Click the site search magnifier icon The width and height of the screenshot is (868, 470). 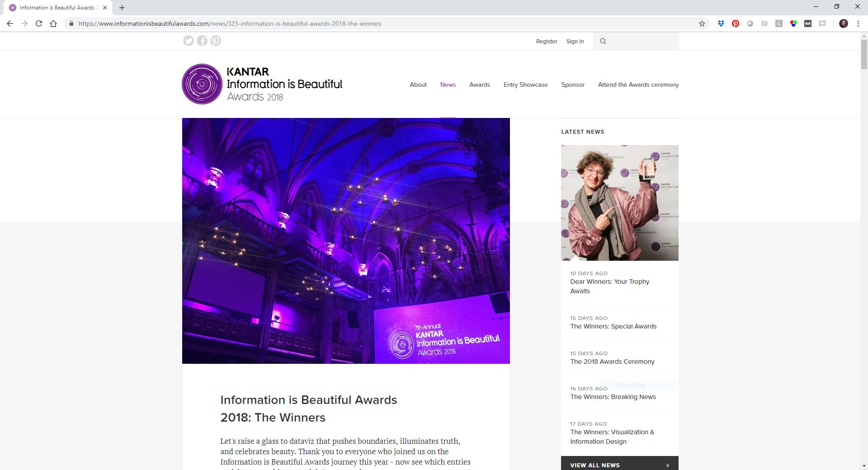coord(603,41)
